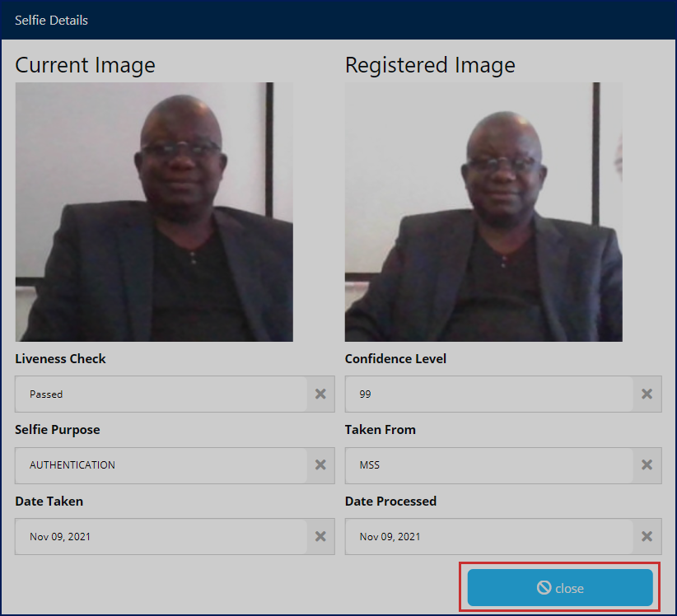Clear the Confidence Level value
This screenshot has height=616, width=677.
(x=647, y=394)
